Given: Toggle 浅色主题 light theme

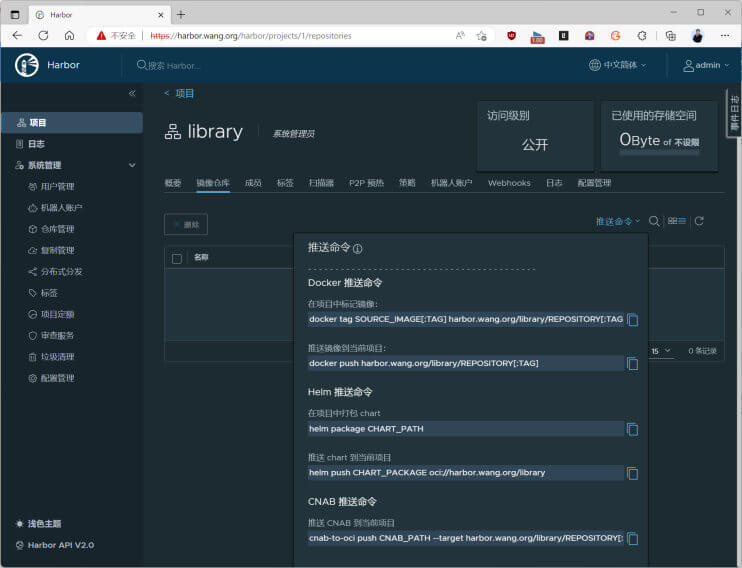Looking at the screenshot, I should [38, 524].
